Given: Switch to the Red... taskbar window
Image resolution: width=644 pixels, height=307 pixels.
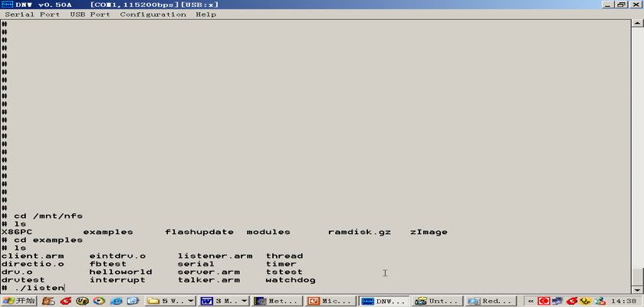Looking at the screenshot, I should point(489,301).
